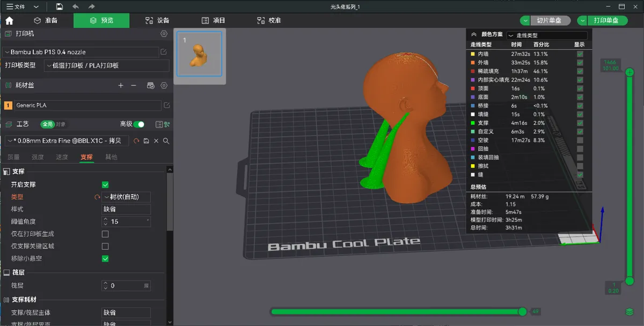
Task: Click the 阈值角度 threshold angle input field
Action: [x=126, y=221]
